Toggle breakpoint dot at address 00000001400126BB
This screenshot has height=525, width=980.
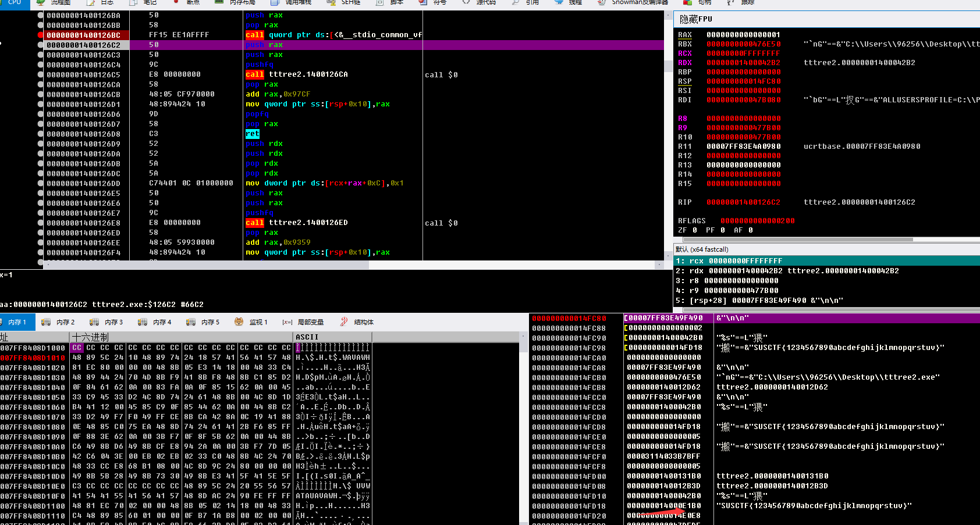pos(40,25)
